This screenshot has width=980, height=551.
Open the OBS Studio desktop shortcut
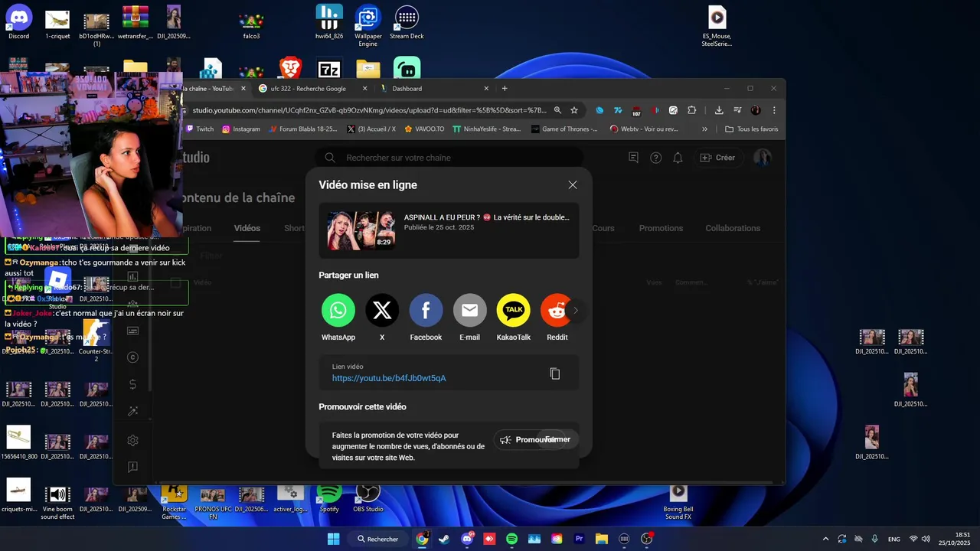(368, 497)
